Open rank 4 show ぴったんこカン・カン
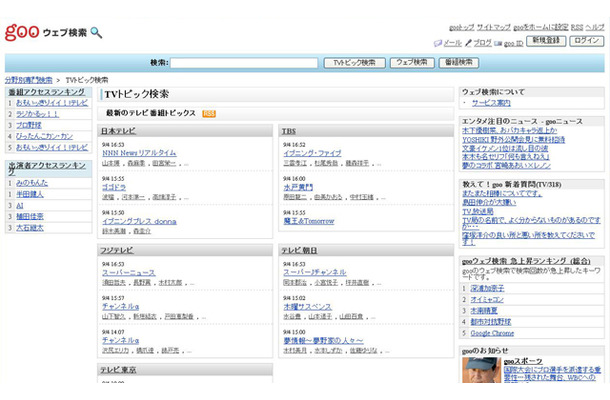This screenshot has width=610, height=400. tap(44, 137)
